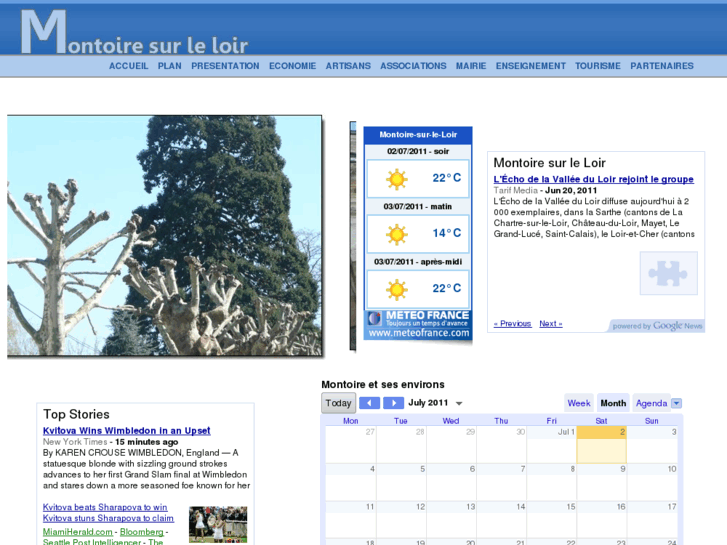Open the MAIRIE menu item

(x=471, y=66)
